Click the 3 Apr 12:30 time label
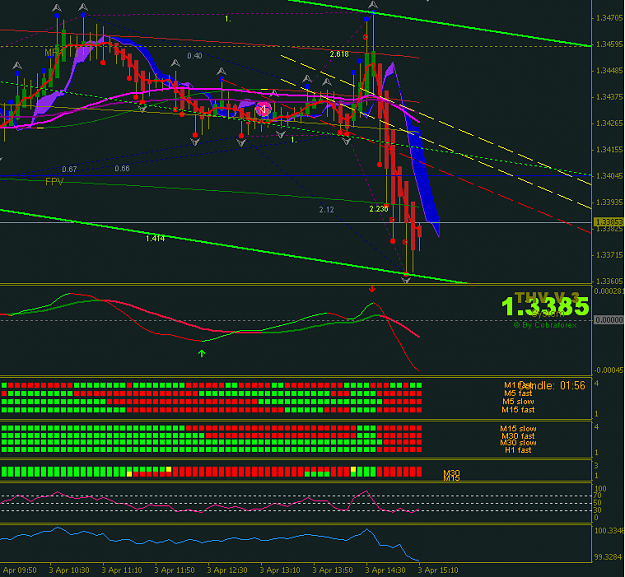The height and width of the screenshot is (577, 625). [227, 570]
